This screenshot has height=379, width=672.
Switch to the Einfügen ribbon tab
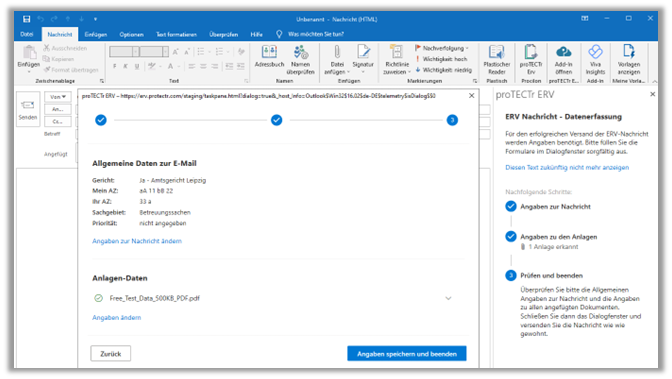96,34
